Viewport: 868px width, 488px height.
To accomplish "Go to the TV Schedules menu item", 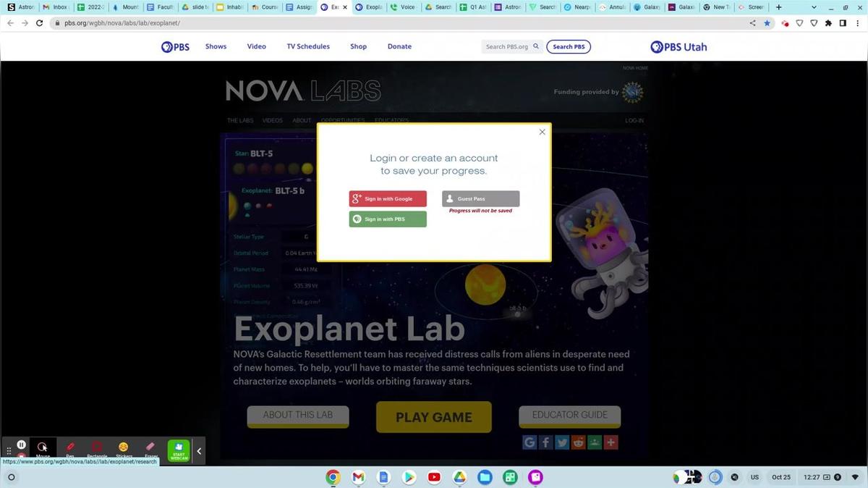I will click(308, 46).
